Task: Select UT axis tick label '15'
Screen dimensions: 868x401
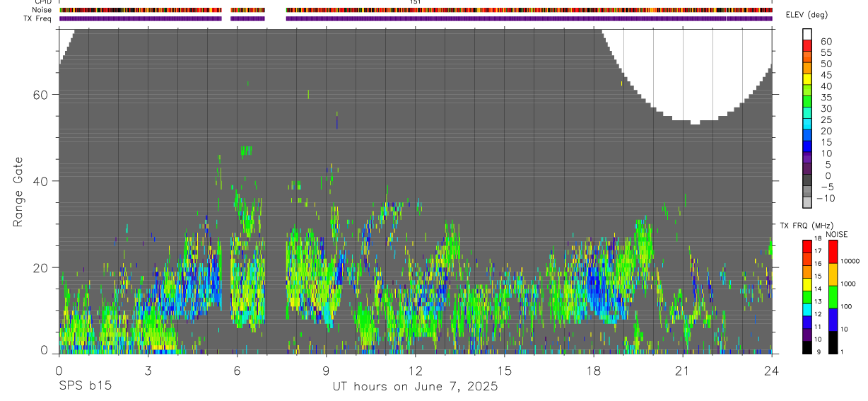Action: (x=504, y=370)
